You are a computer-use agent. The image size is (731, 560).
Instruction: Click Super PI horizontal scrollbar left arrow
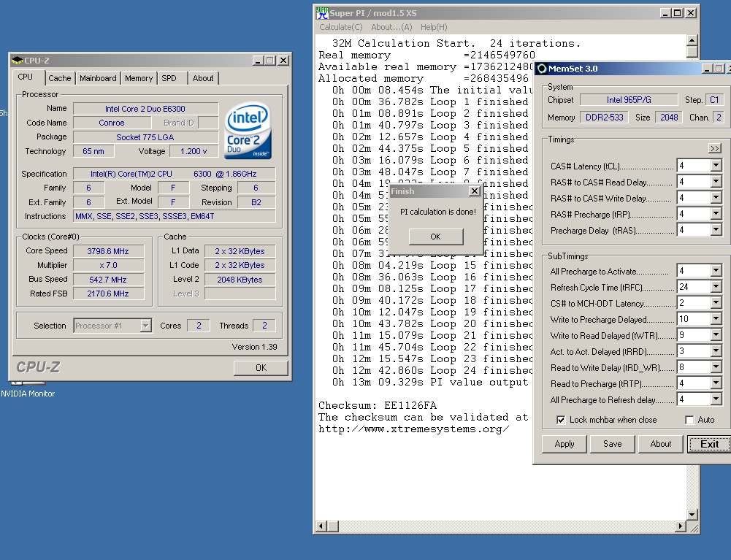click(321, 526)
